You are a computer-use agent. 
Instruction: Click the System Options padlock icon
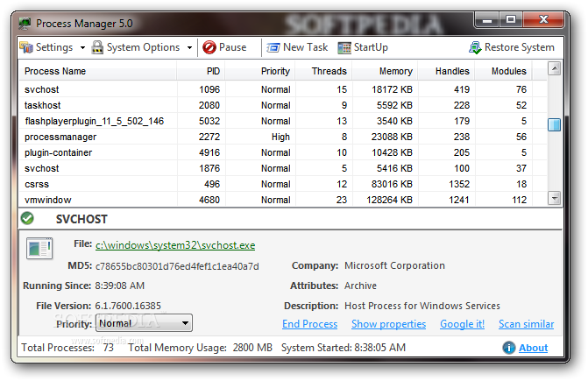(x=97, y=47)
